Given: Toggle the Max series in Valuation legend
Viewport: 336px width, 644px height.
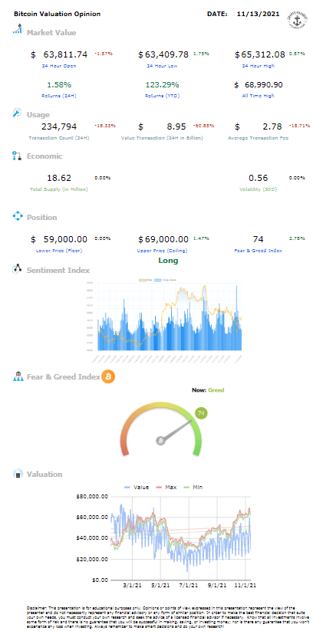Looking at the screenshot, I should point(166,487).
